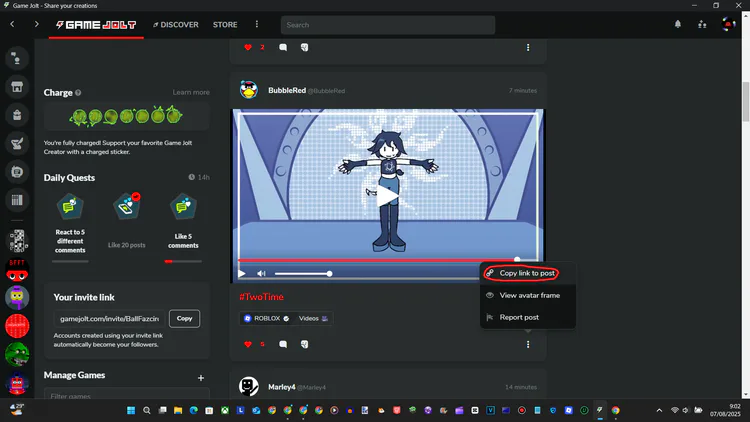The width and height of the screenshot is (750, 422).
Task: Open BubbleRed's profile avatar
Action: point(249,90)
